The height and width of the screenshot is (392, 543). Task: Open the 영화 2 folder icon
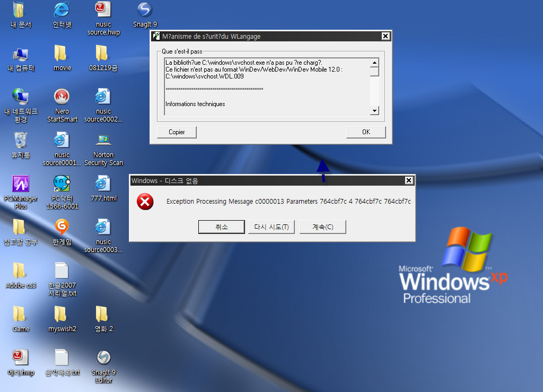click(x=102, y=314)
